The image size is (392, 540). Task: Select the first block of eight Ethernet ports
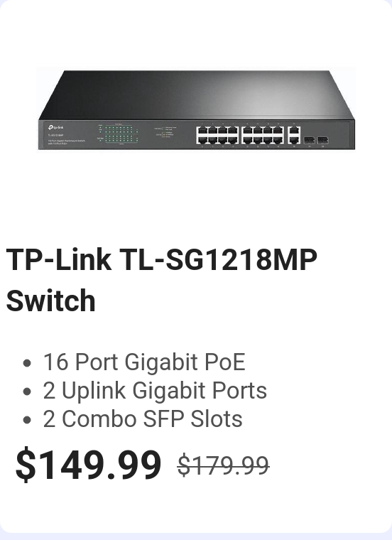click(x=217, y=135)
